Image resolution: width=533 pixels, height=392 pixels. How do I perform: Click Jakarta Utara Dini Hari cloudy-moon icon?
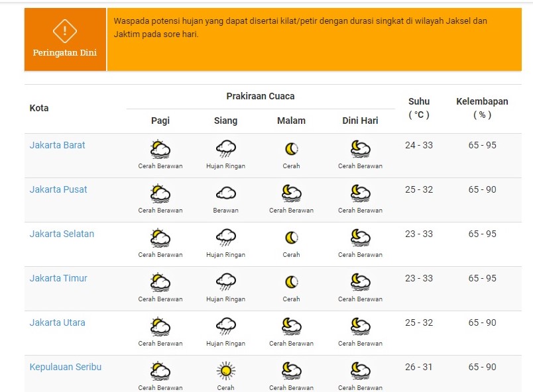(x=361, y=326)
